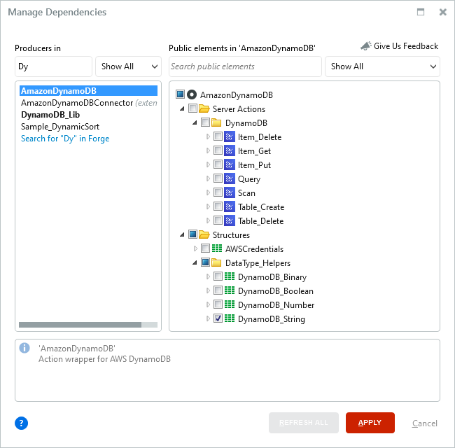Click the Item_Get action icon
This screenshot has height=448, width=455.
(x=229, y=151)
